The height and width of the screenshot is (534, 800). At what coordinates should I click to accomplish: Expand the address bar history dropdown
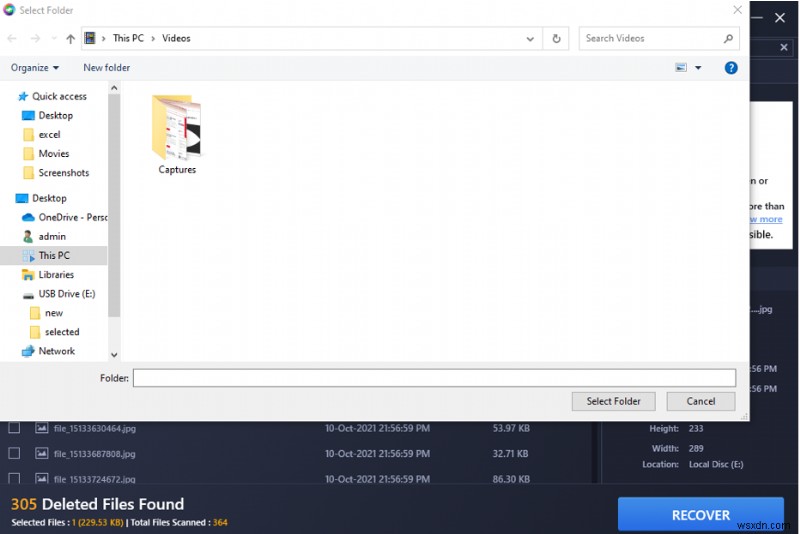coord(530,39)
